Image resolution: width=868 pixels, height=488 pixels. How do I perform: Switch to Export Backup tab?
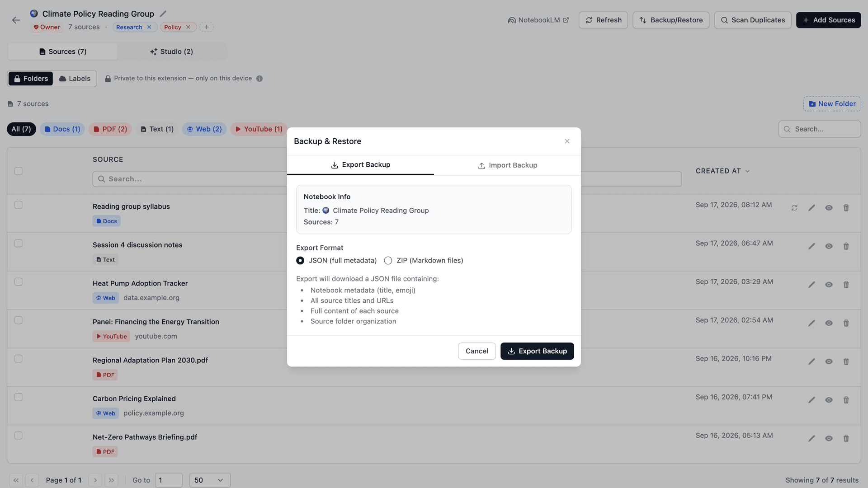click(x=360, y=165)
